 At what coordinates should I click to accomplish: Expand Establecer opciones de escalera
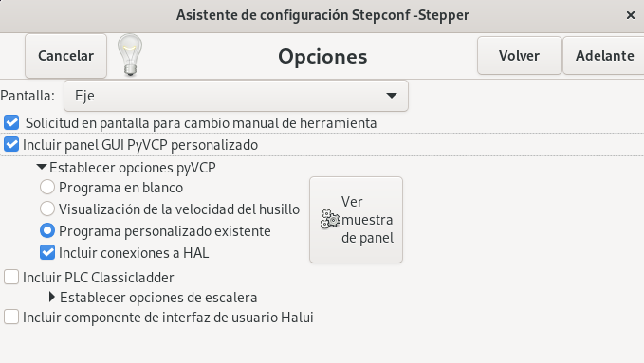click(52, 297)
